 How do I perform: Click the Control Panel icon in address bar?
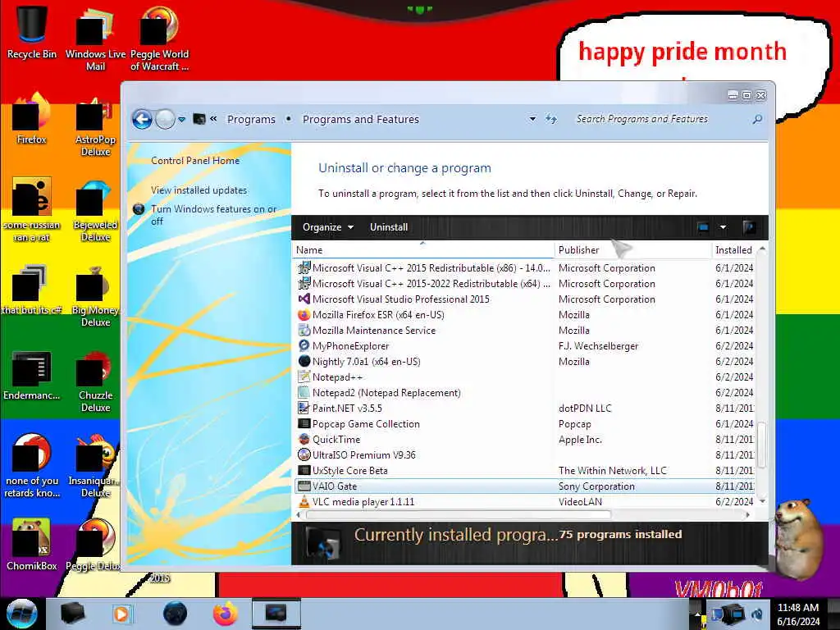click(x=199, y=119)
